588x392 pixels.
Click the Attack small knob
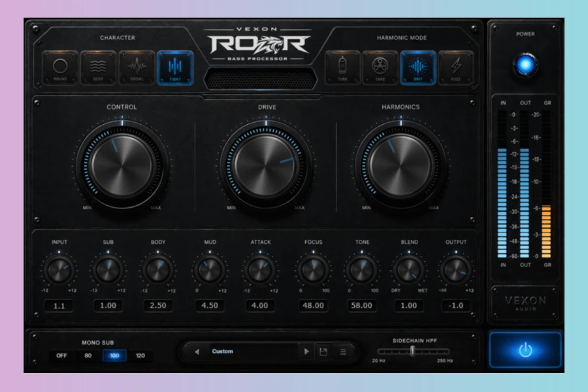260,270
